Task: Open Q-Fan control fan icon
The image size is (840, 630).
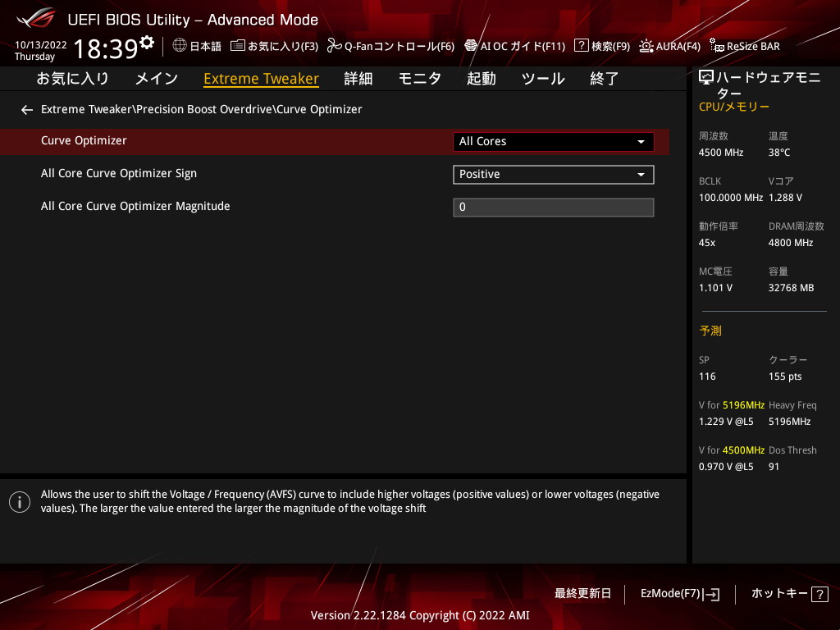Action: click(335, 46)
